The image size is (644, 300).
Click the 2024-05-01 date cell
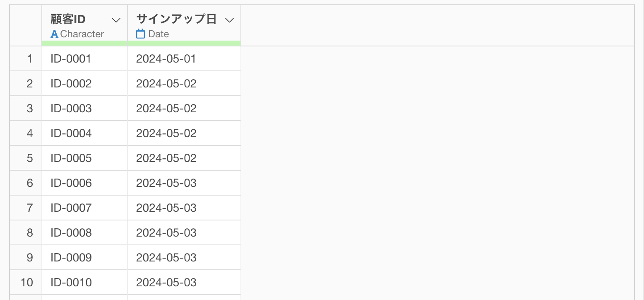click(x=166, y=59)
